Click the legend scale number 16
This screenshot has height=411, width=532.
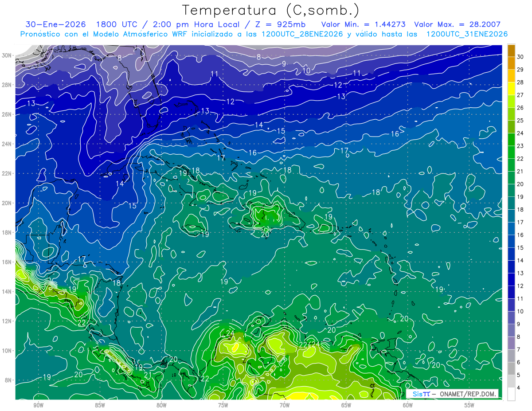click(x=520, y=235)
